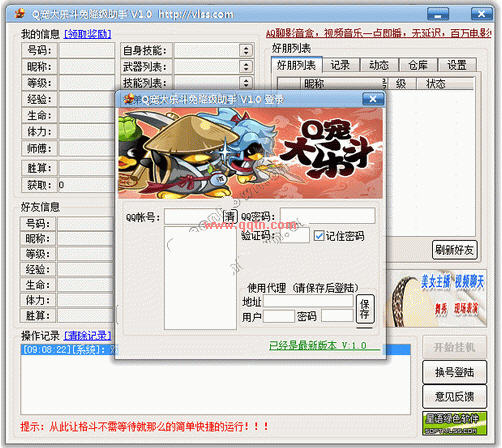Expand the 技能列表 dropdown spinner
Viewport: 502px width, 448px height.
point(246,82)
